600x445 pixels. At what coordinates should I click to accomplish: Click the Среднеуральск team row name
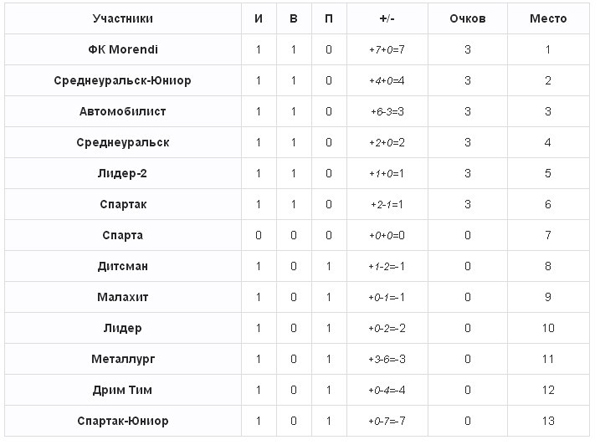[122, 143]
